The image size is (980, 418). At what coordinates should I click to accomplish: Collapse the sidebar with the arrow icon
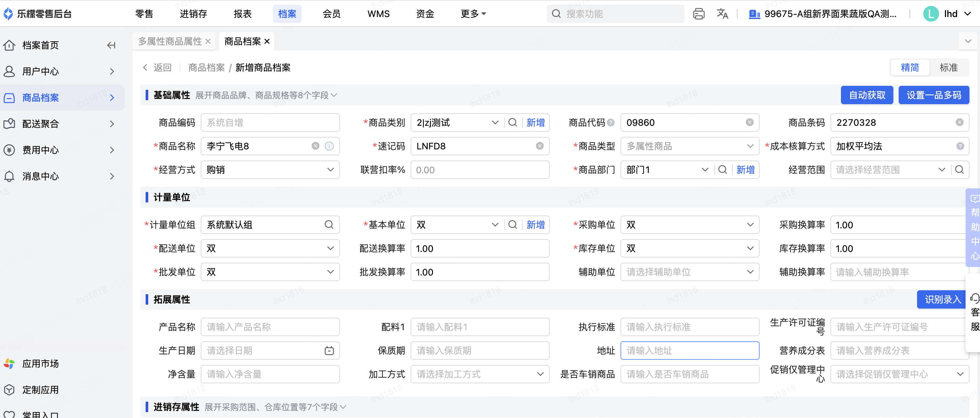(x=111, y=45)
